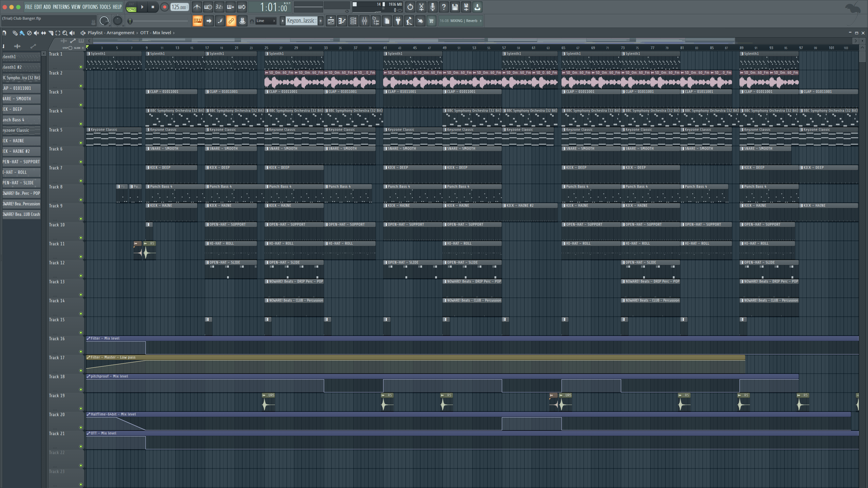Open the Keyzone Classic pattern selector

(x=301, y=21)
